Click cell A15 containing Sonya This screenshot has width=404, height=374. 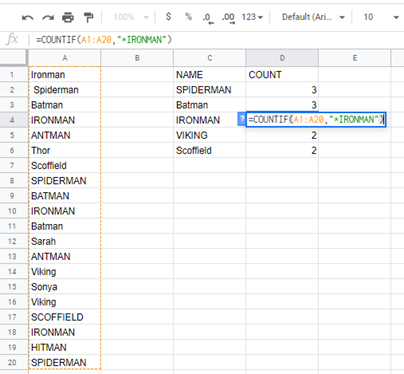(x=65, y=287)
